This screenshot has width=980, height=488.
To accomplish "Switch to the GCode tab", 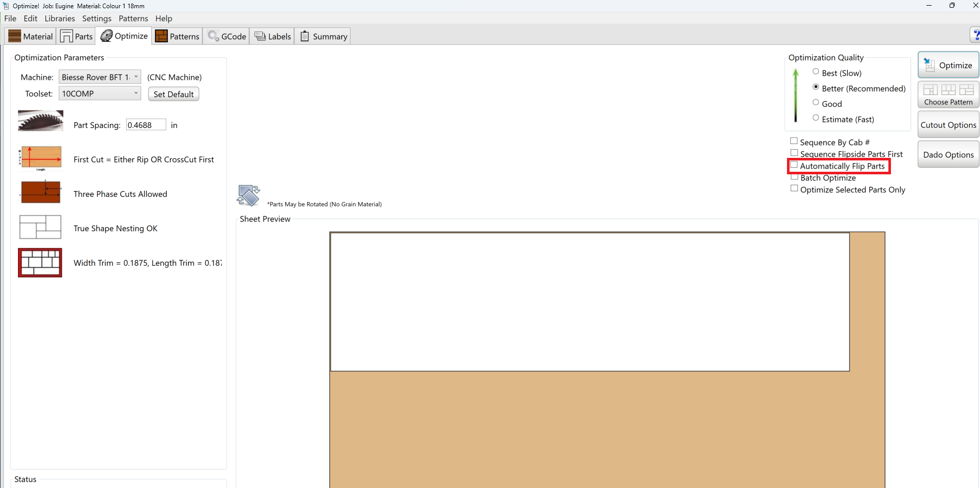I will (226, 37).
